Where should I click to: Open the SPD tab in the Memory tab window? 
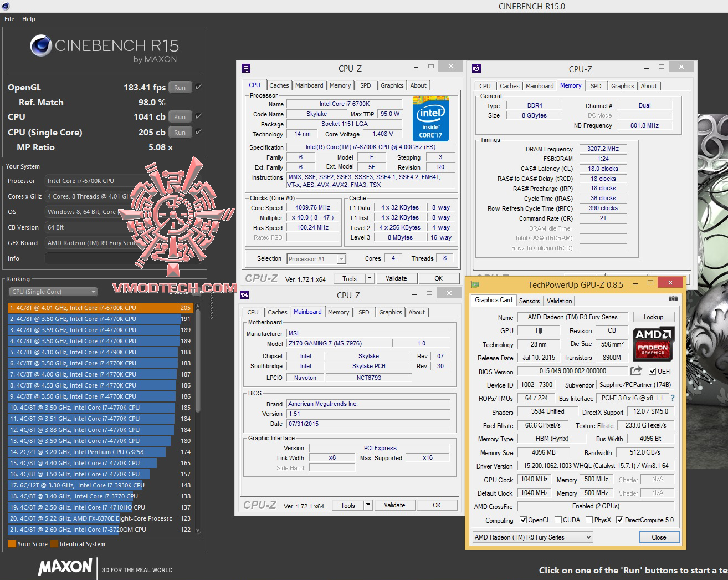coord(596,86)
